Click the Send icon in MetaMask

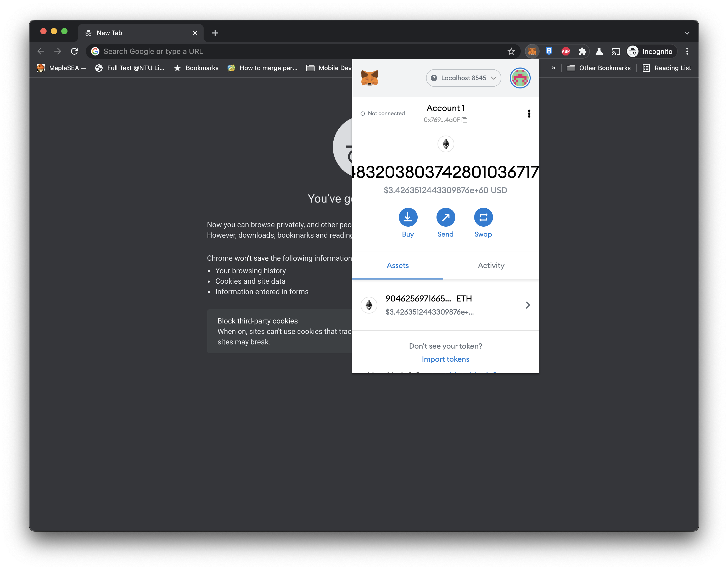coord(445,217)
